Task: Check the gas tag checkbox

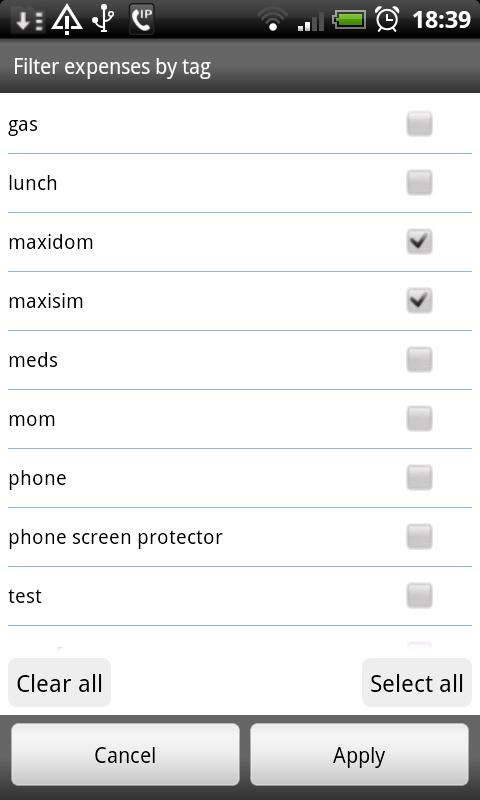Action: coord(419,124)
